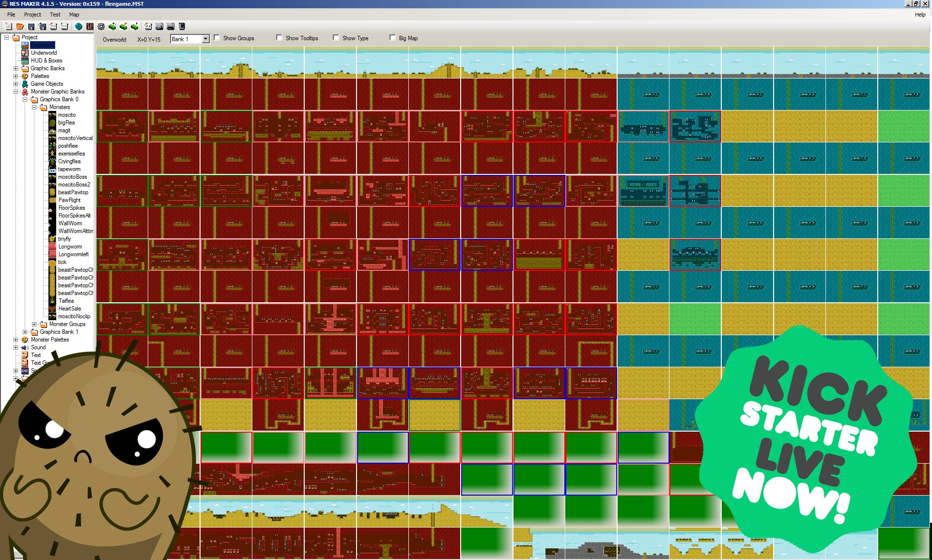Select the Taiflea monster
The width and height of the screenshot is (932, 560).
point(66,301)
